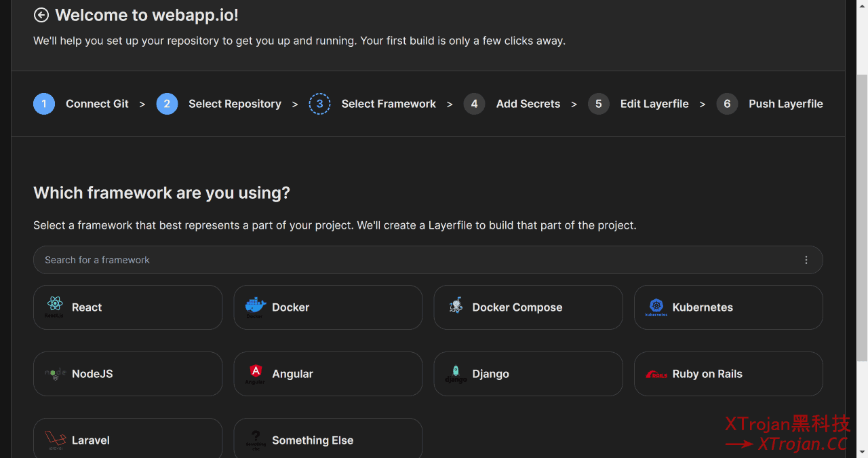This screenshot has height=458, width=868.
Task: Select the NodeJS logo icon
Action: [55, 373]
